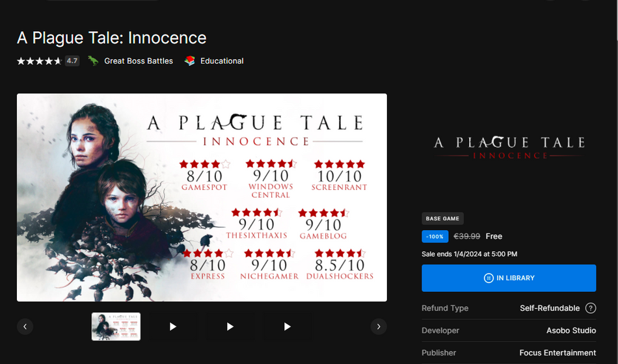618x364 pixels.
Task: Open the Refund Type help icon
Action: pos(591,308)
